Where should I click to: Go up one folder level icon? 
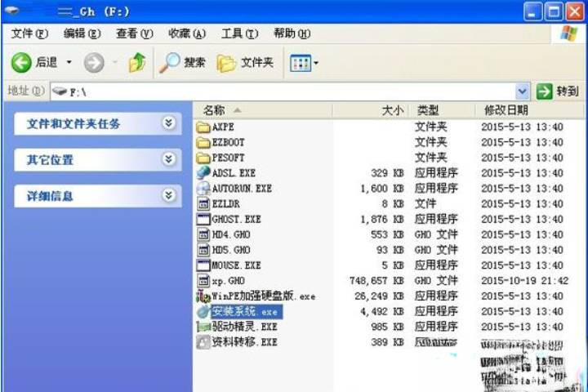point(137,62)
